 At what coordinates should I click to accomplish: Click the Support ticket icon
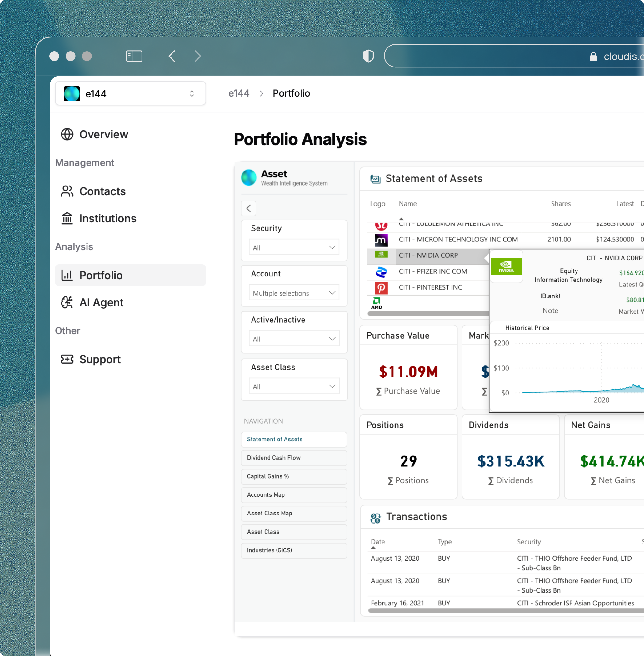click(x=67, y=359)
